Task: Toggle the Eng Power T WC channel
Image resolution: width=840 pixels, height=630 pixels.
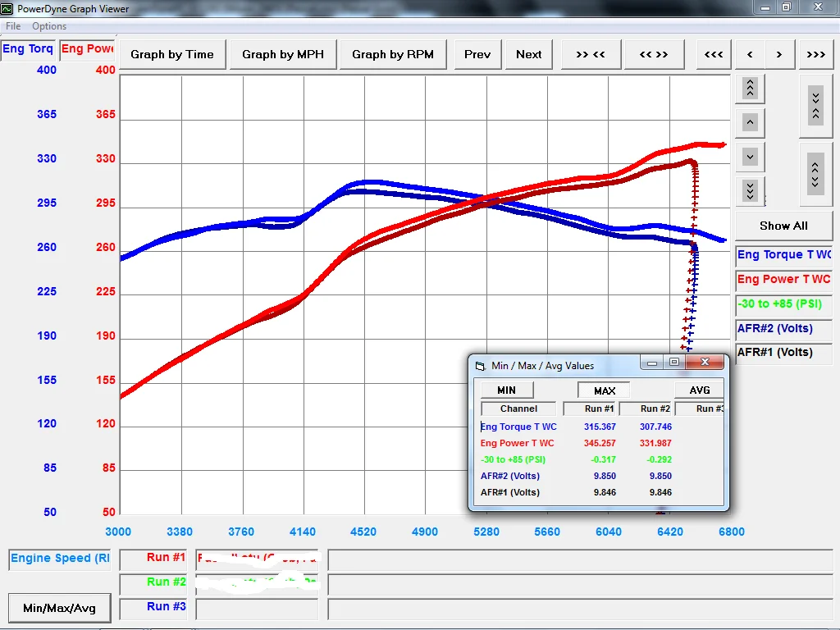Action: 783,279
